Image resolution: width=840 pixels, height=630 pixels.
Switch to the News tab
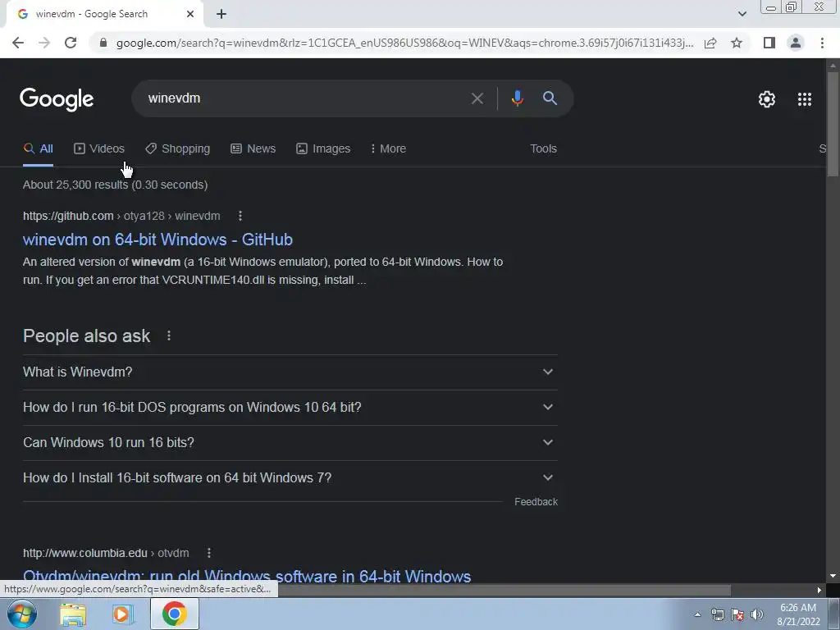click(x=253, y=149)
